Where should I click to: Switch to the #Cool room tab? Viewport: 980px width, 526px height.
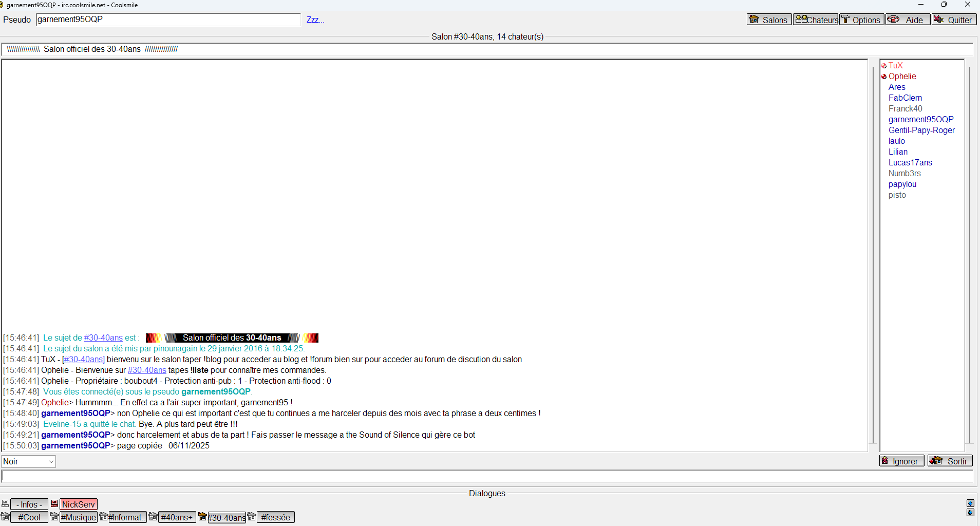point(29,517)
